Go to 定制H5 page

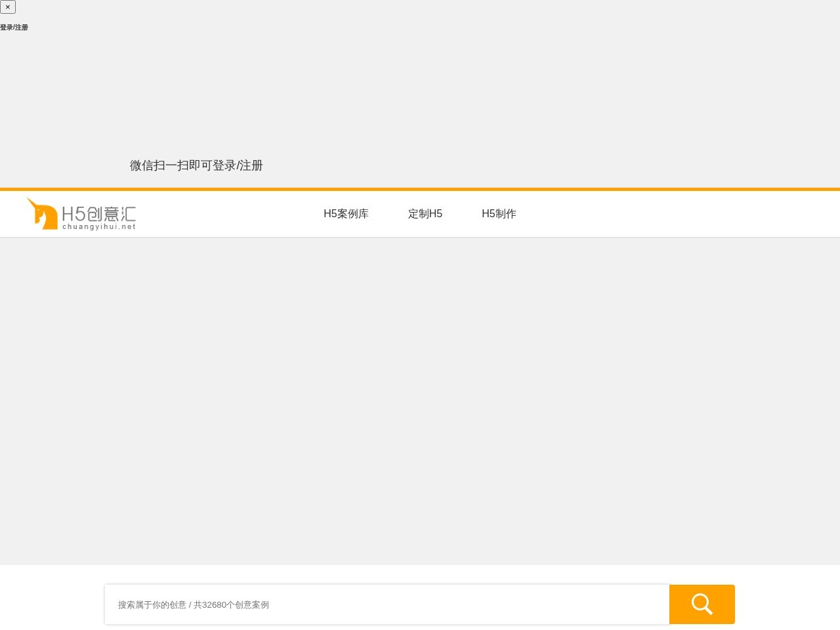(x=425, y=214)
